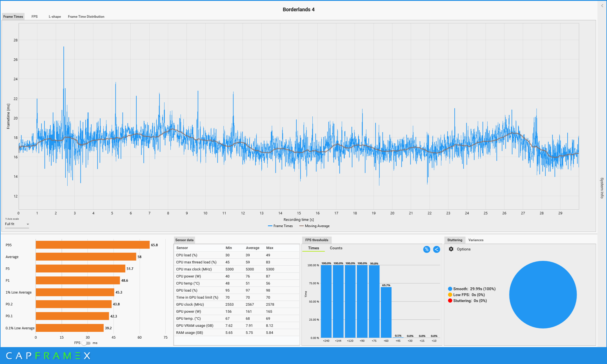Viewport: 607px width, 364px height.
Task: Click the Smooth blue legend dot
Action: [x=450, y=289]
